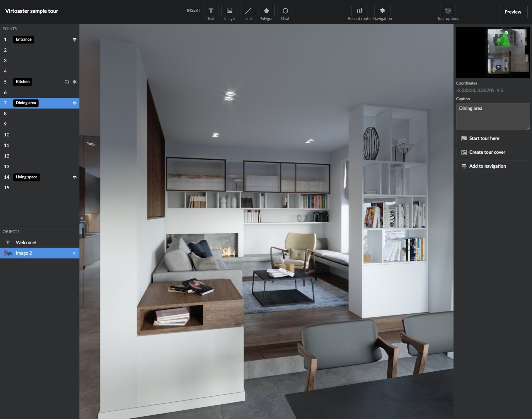Click the floor plan minimap thumbnail

[493, 52]
